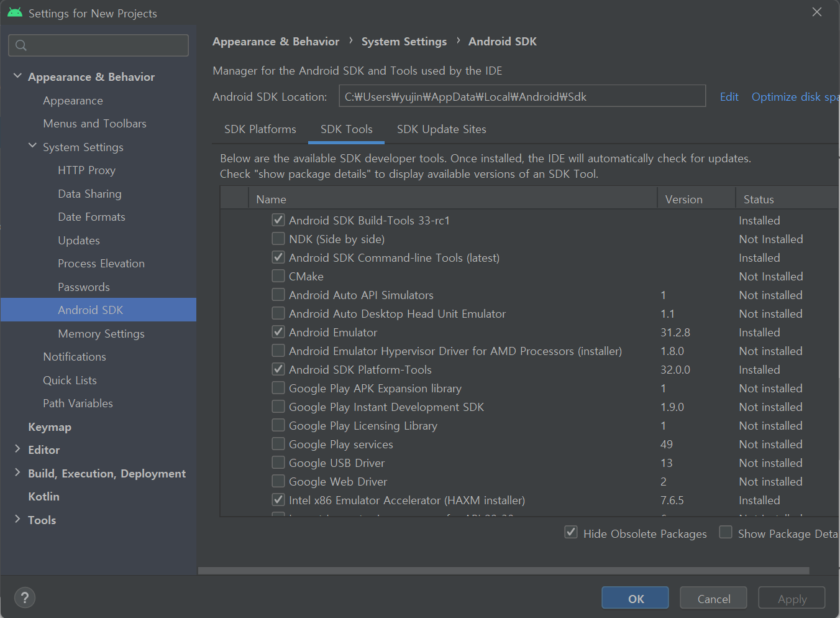Close the Settings dialog window
The height and width of the screenshot is (618, 840).
tap(817, 12)
